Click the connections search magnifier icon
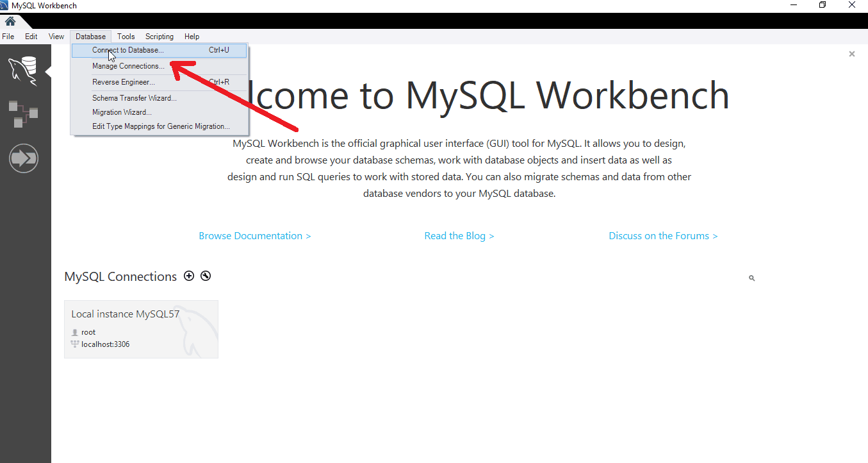 [751, 278]
